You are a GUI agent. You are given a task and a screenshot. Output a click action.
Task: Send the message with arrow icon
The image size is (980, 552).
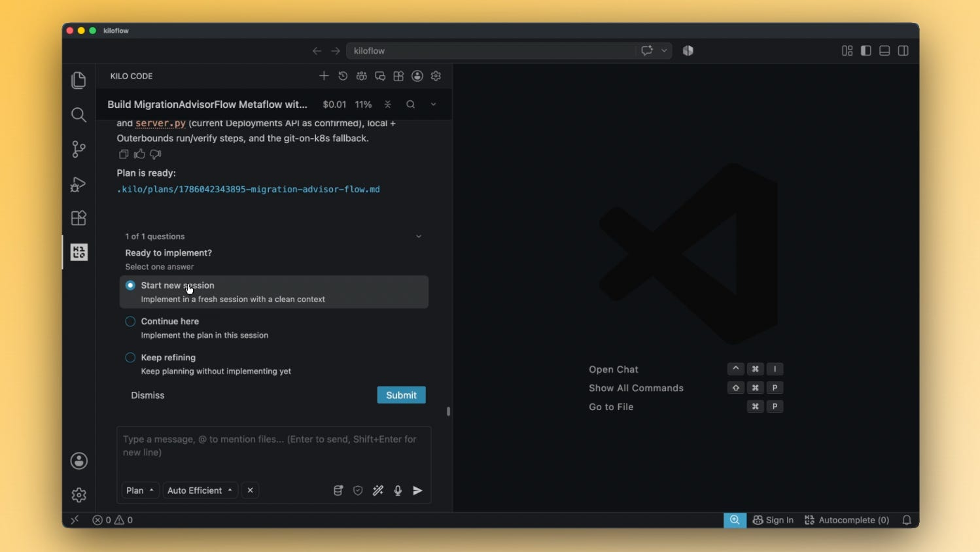tap(417, 491)
